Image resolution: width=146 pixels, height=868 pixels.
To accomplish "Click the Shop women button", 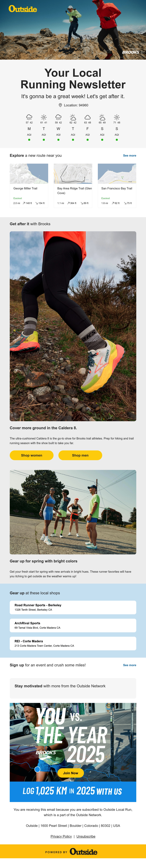I will 32,455.
